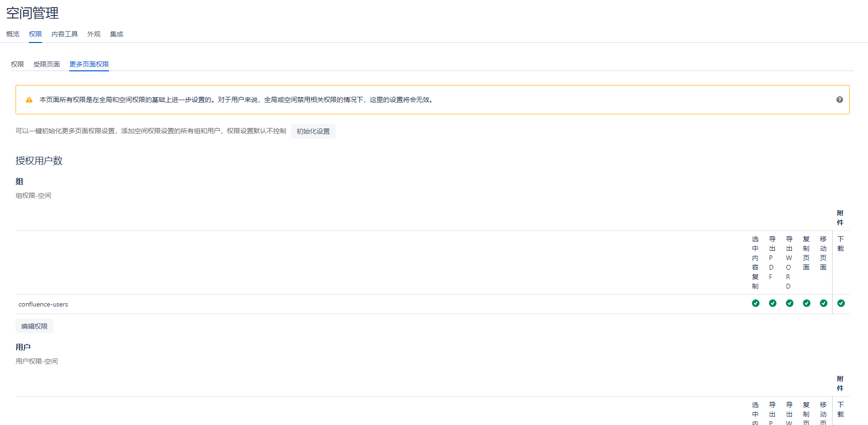Click the help question mark icon

point(839,100)
